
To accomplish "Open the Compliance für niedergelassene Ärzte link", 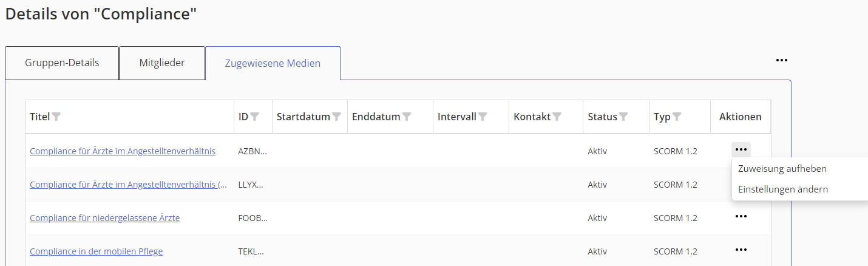I will tap(104, 218).
